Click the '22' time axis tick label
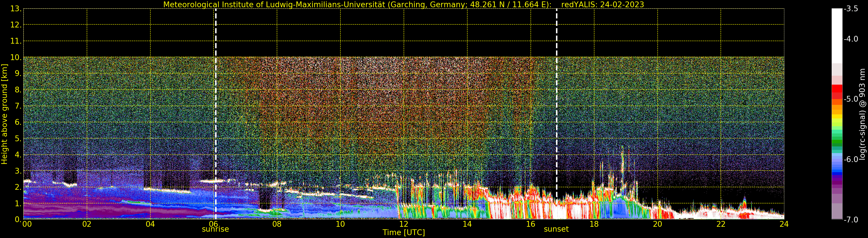 click(721, 224)
